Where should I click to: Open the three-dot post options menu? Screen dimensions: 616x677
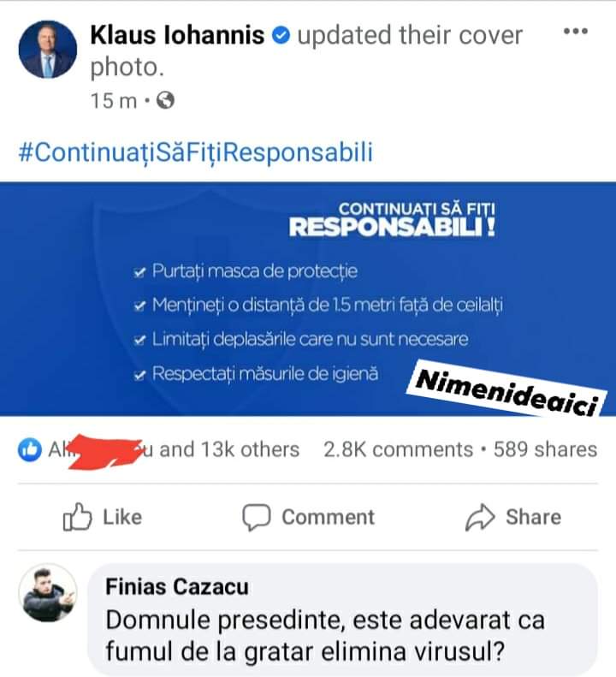[x=576, y=31]
